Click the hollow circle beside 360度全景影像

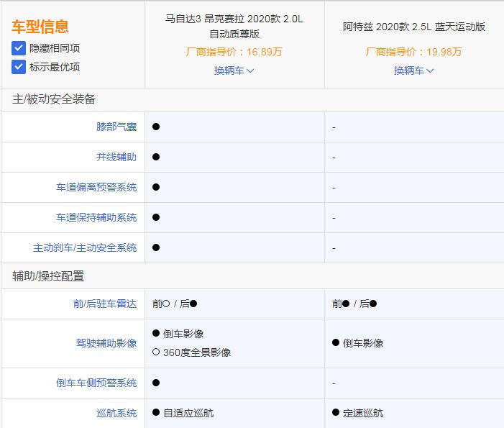(156, 352)
